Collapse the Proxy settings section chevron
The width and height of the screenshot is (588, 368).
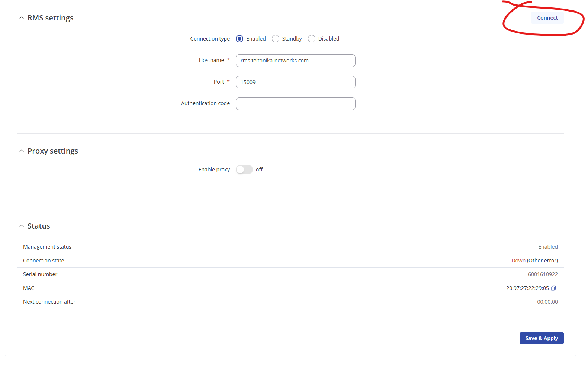coord(22,151)
